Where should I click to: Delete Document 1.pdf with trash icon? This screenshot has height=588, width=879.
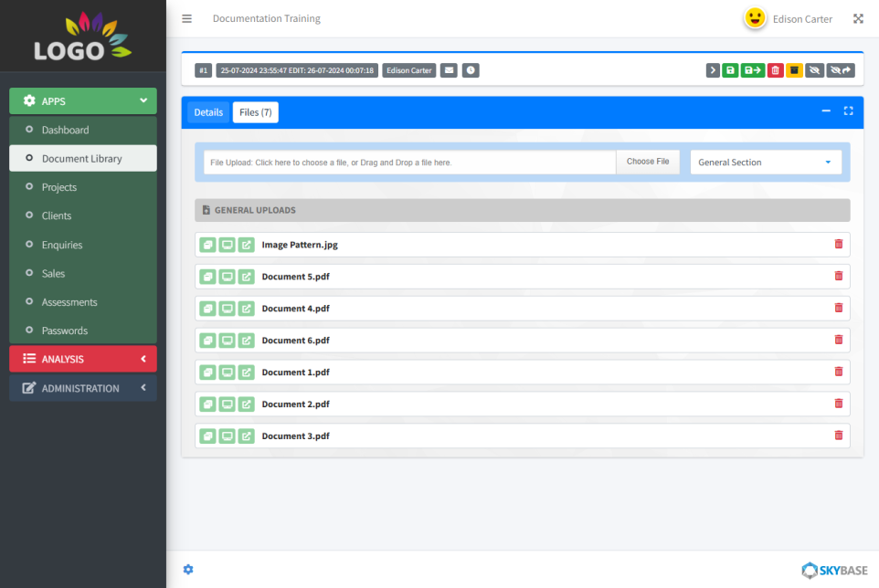point(839,372)
